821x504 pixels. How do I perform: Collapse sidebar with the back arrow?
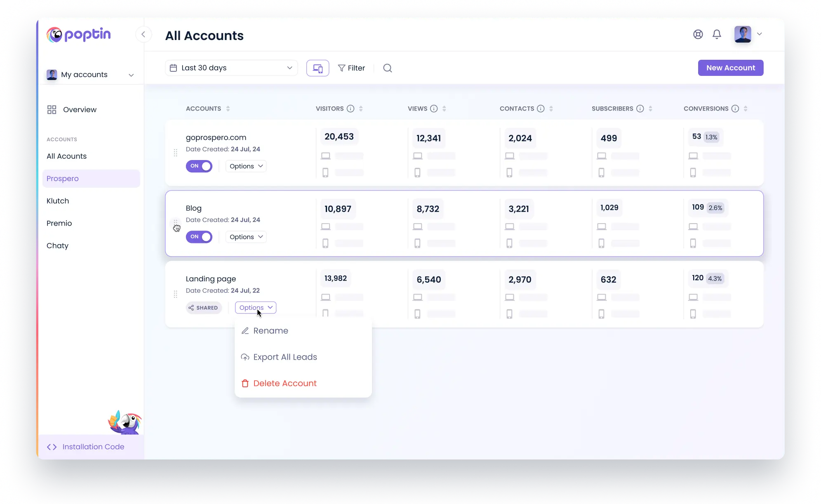tap(143, 34)
